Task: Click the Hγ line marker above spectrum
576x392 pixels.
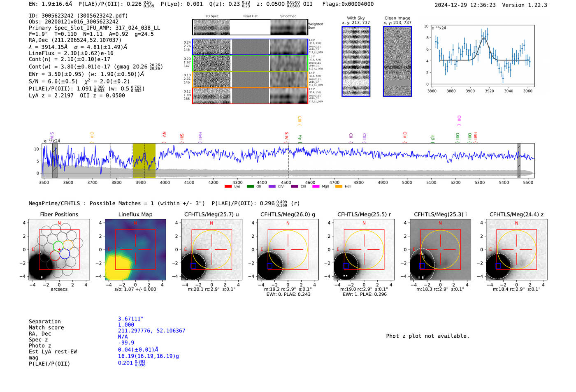Action: point(300,139)
